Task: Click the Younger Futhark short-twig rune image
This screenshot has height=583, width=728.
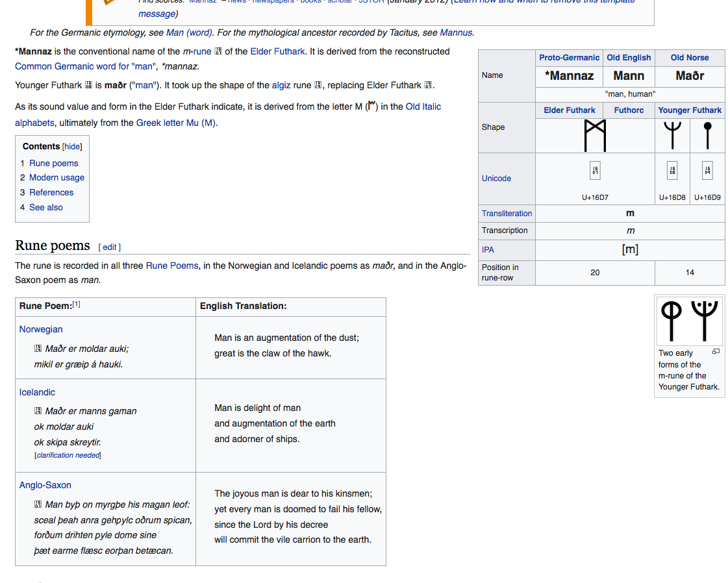Action: 707,135
